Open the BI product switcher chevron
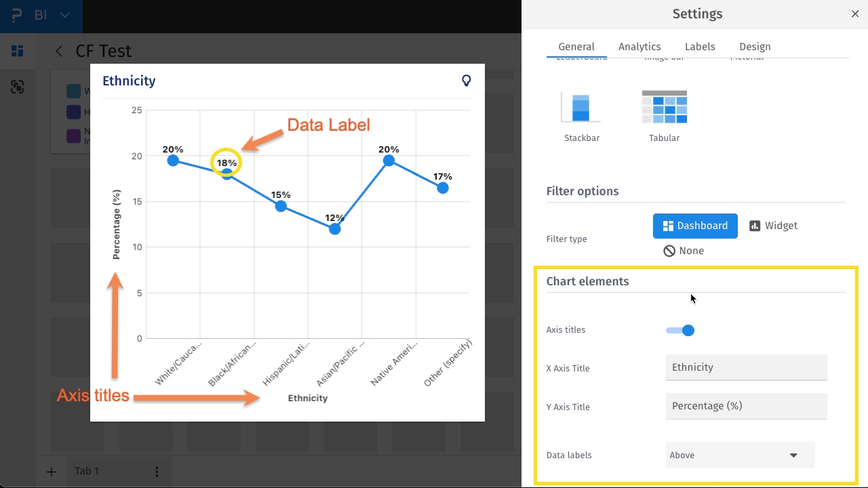868x488 pixels. (x=65, y=15)
